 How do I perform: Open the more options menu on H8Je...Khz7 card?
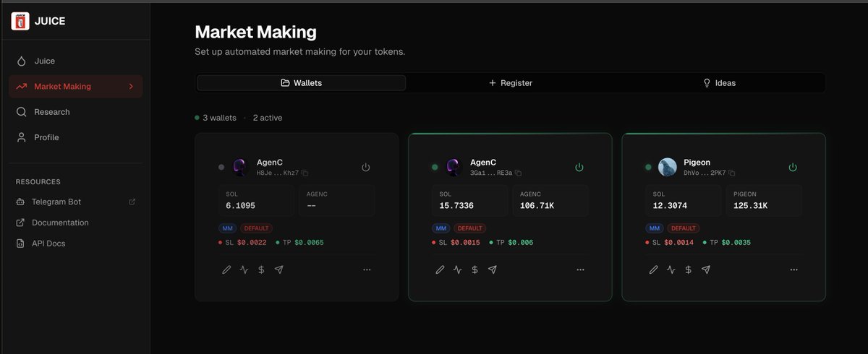pos(367,269)
